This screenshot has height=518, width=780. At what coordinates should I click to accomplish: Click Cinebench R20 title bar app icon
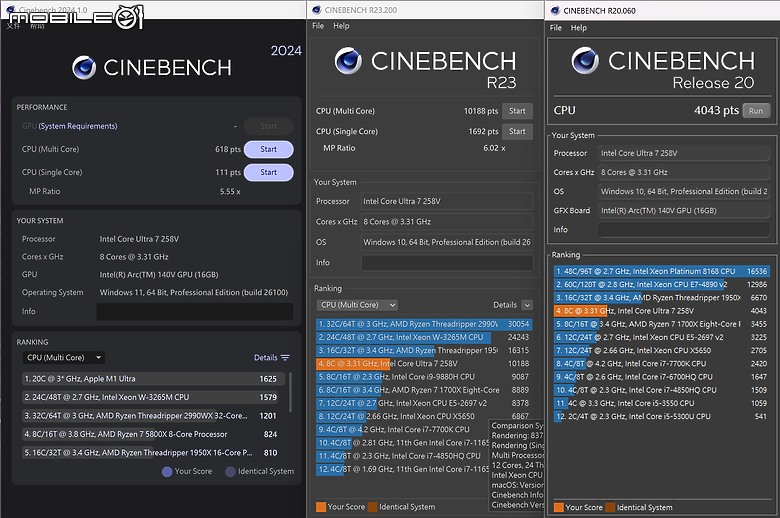[556, 10]
